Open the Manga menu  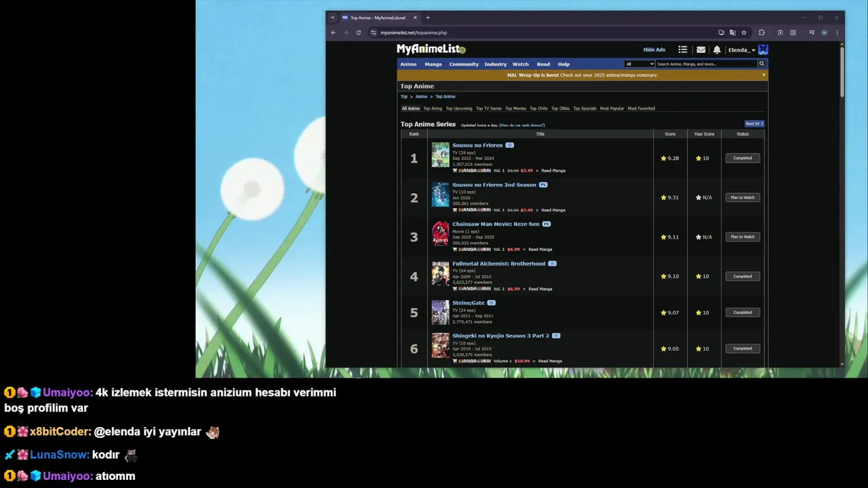(x=433, y=64)
